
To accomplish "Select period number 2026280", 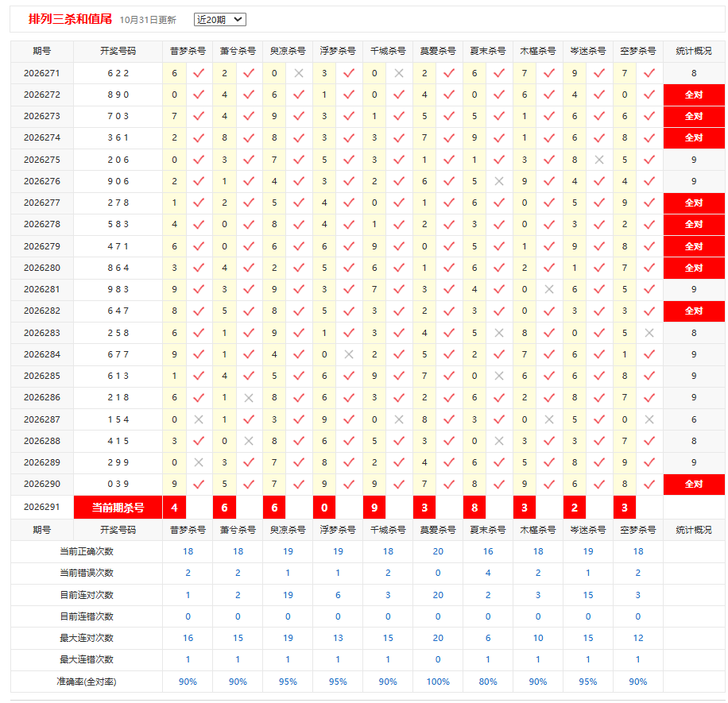I will coord(42,268).
